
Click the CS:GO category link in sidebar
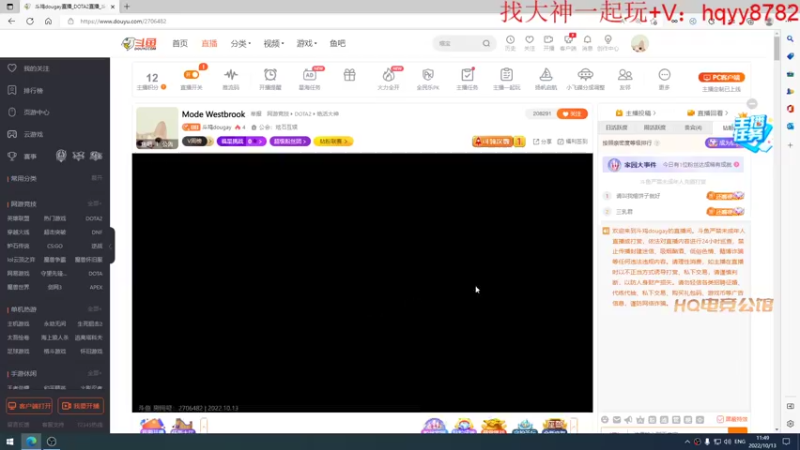point(55,246)
